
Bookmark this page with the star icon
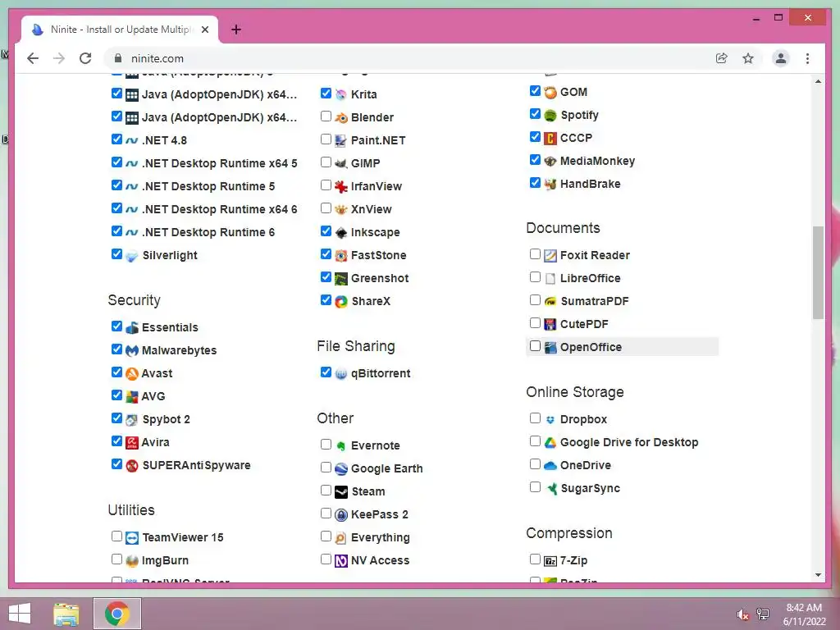coord(748,58)
